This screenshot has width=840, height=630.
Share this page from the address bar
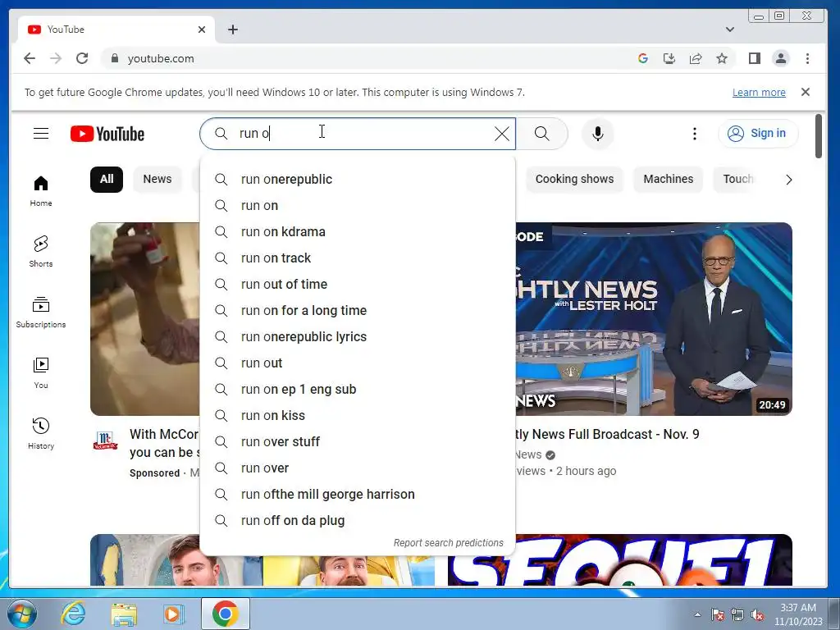click(x=696, y=58)
